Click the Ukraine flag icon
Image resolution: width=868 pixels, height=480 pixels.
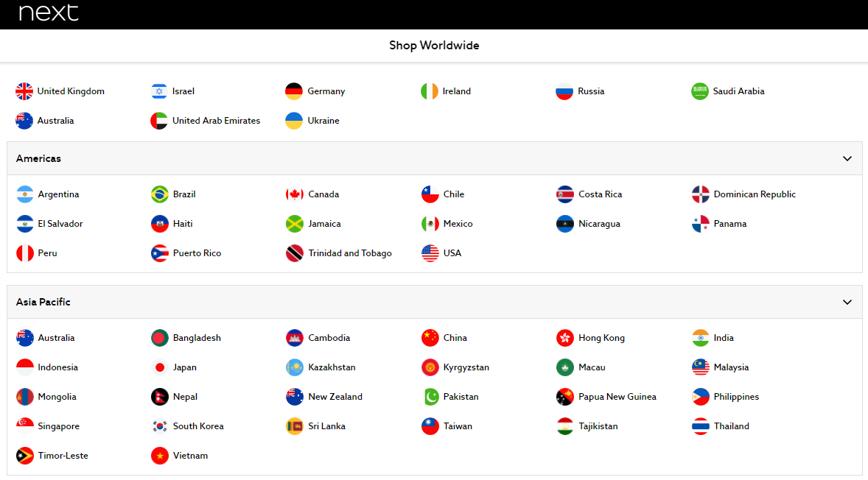pyautogui.click(x=294, y=121)
